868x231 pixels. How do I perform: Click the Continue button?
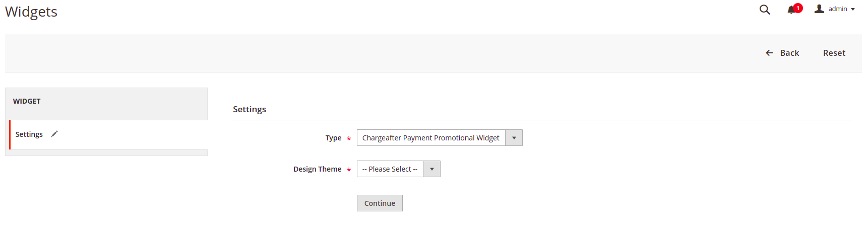point(380,203)
